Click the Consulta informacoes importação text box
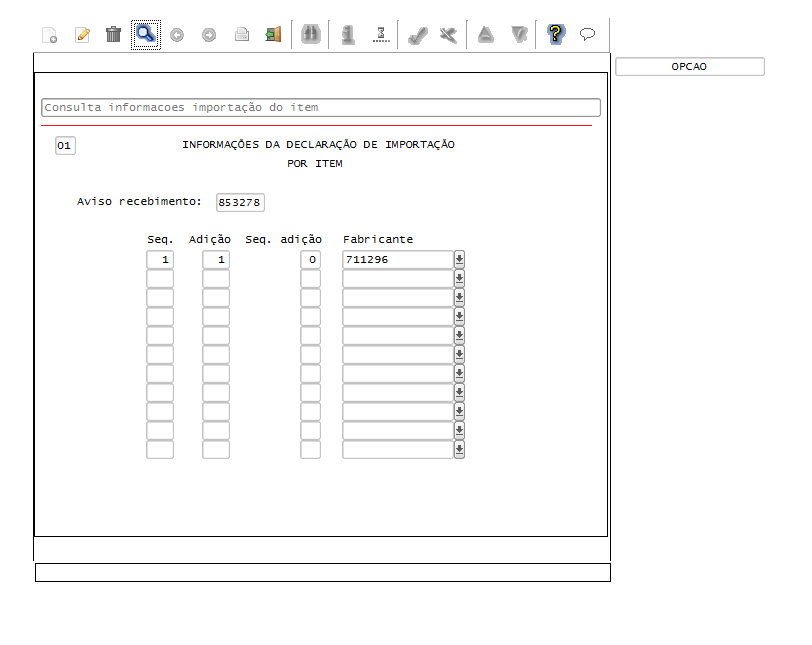The height and width of the screenshot is (645, 812). pyautogui.click(x=321, y=108)
